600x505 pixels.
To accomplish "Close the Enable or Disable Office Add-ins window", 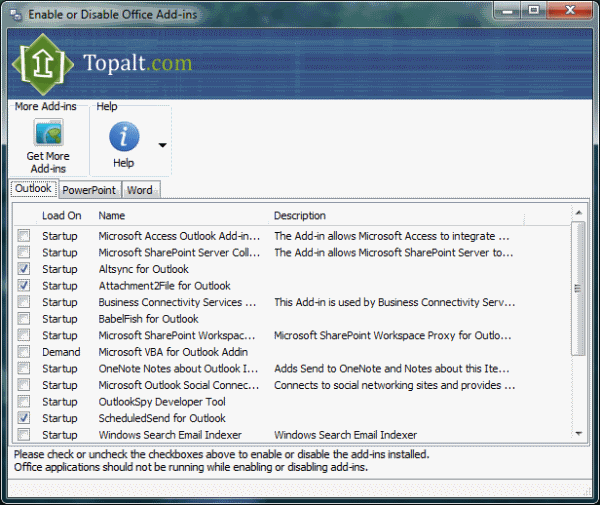I will (570, 10).
